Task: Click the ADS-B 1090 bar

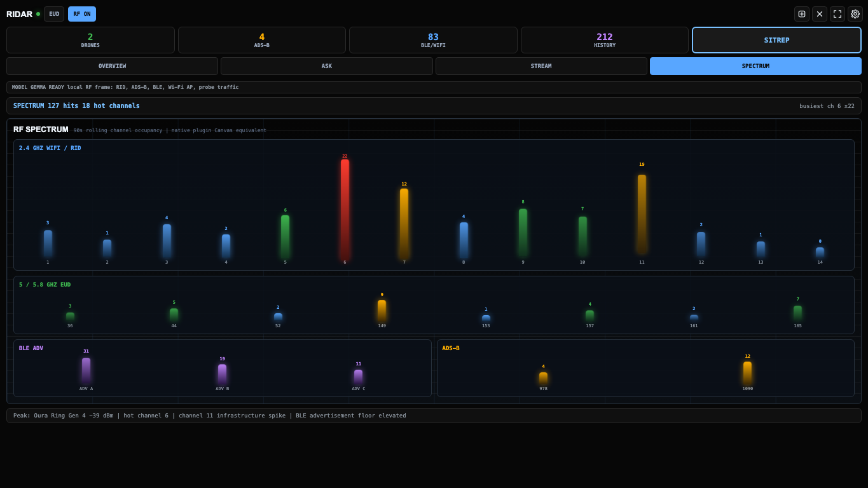Action: click(x=747, y=373)
